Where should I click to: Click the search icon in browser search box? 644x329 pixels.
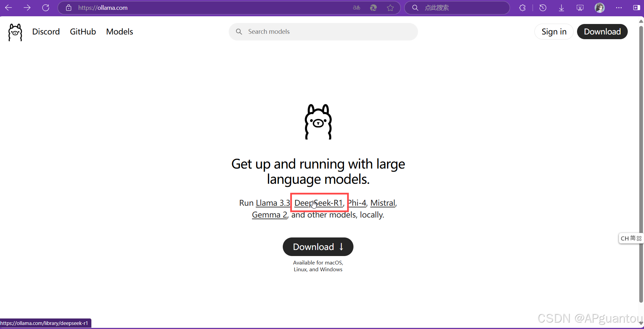(x=415, y=7)
